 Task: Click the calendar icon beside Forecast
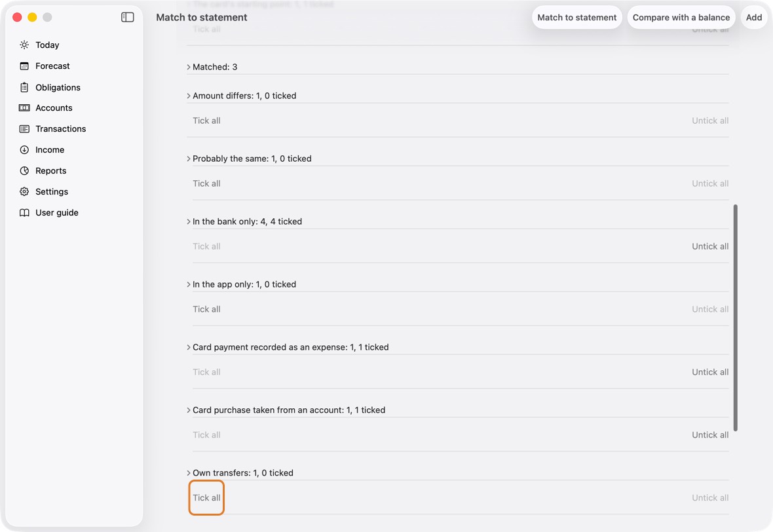(x=24, y=66)
